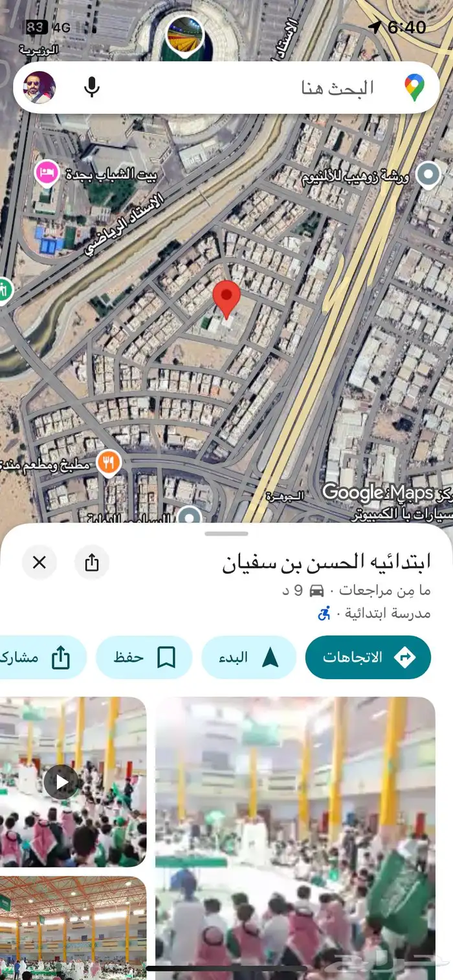
Task: Tap the الاتجاهات directions button
Action: pyautogui.click(x=368, y=657)
